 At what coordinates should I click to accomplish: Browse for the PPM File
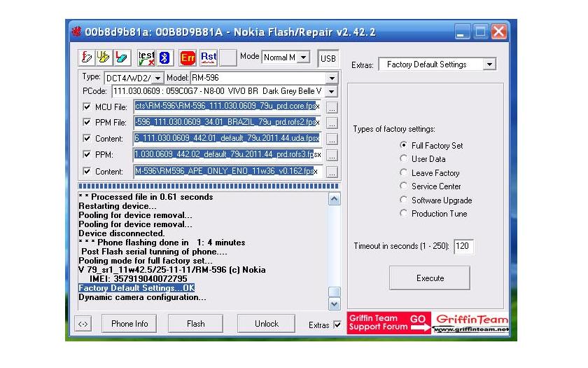(x=332, y=123)
